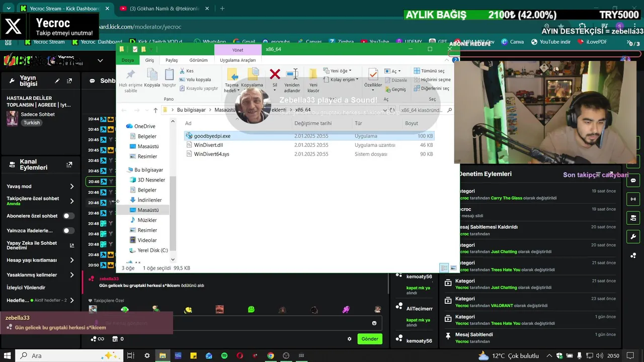Edit stream info pencil in Yayın bilgisi
This screenshot has height=362, width=644.
point(57,81)
